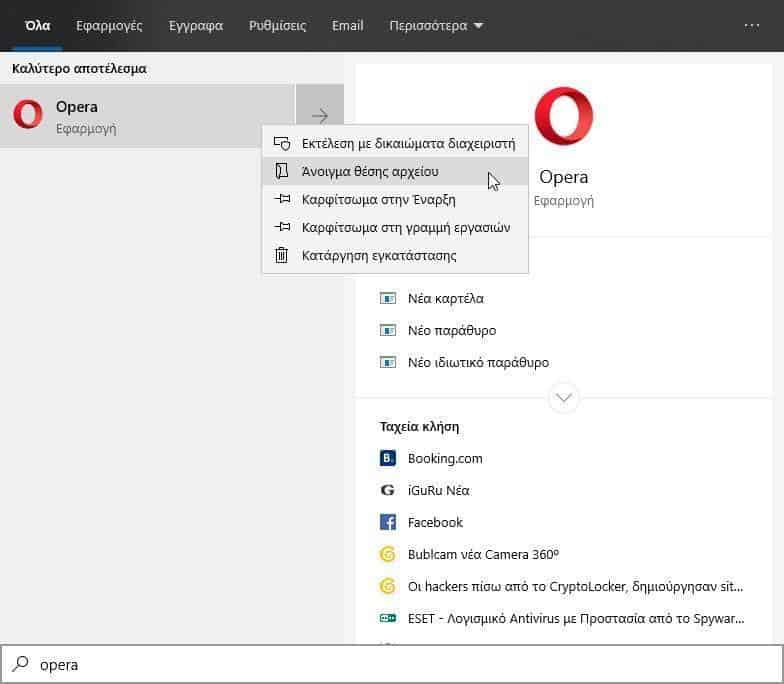Open Νέο παράθυρο

click(452, 330)
